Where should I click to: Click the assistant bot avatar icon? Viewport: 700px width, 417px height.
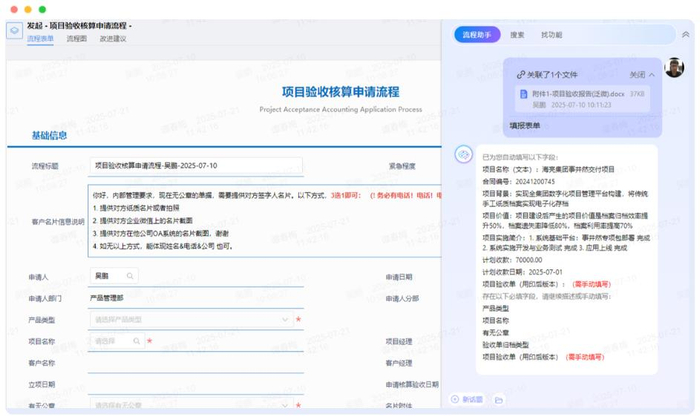[463, 154]
